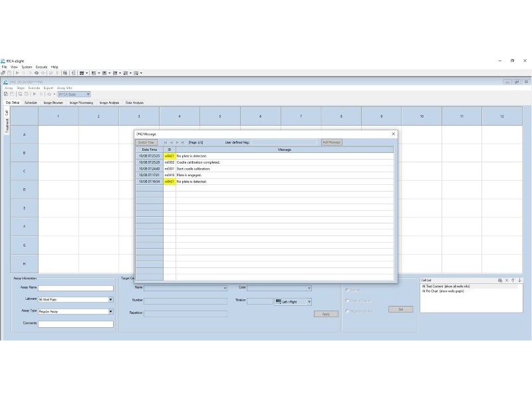The height and width of the screenshot is (399, 532).
Task: Click the Comments input field
Action: 76,325
